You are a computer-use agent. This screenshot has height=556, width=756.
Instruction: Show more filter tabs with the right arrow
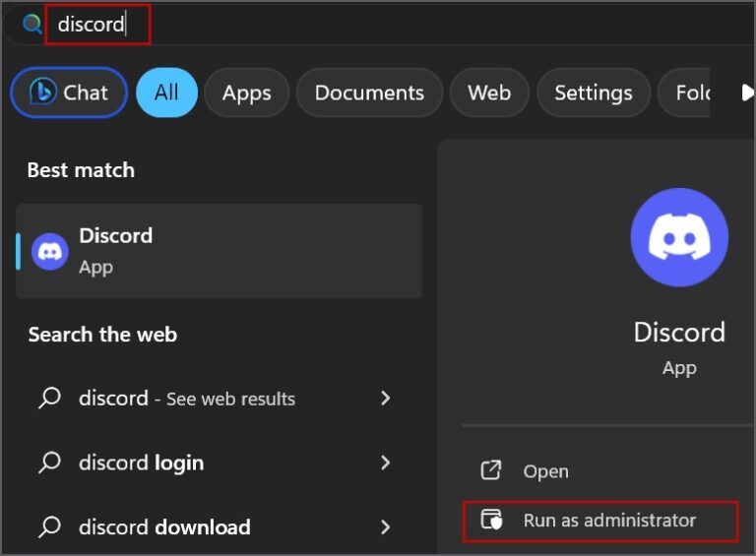click(x=746, y=93)
